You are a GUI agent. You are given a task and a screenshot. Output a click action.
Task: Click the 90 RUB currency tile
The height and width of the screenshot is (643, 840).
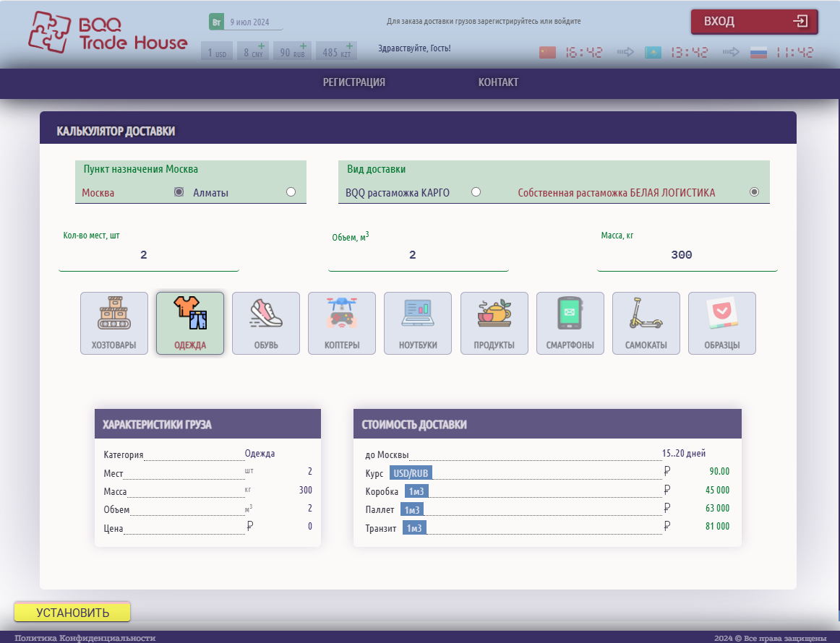click(x=292, y=51)
